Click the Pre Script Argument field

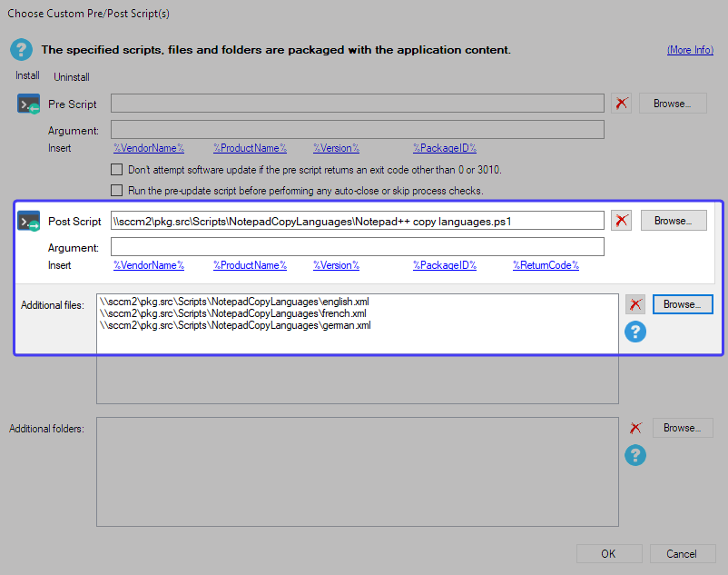point(358,130)
